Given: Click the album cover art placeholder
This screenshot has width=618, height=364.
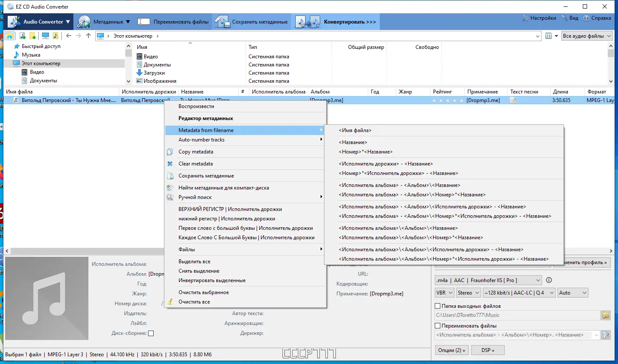Looking at the screenshot, I should point(47,298).
